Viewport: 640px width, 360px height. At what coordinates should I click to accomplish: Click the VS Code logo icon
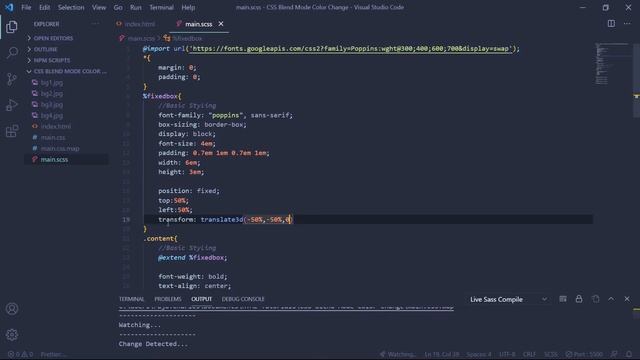click(x=9, y=7)
